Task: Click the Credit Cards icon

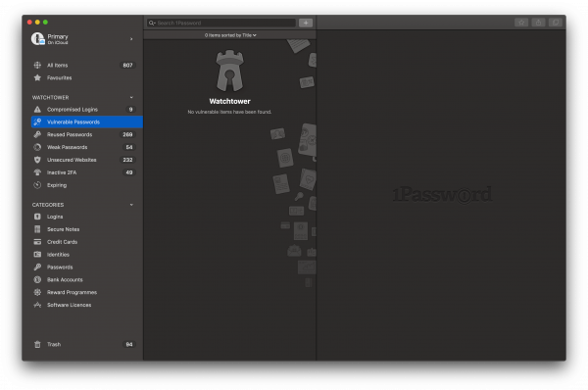Action: (x=37, y=242)
